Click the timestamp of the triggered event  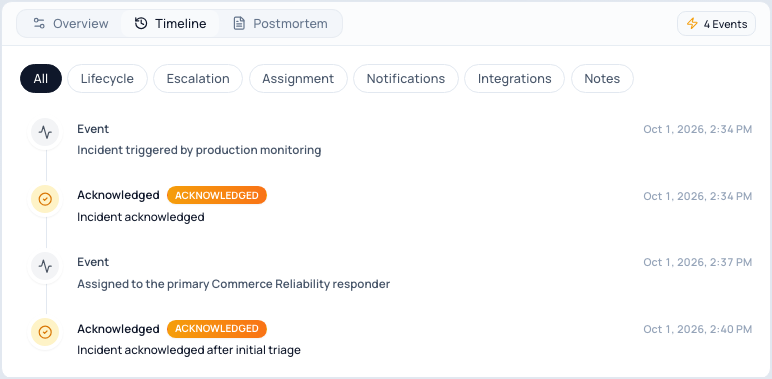(698, 129)
